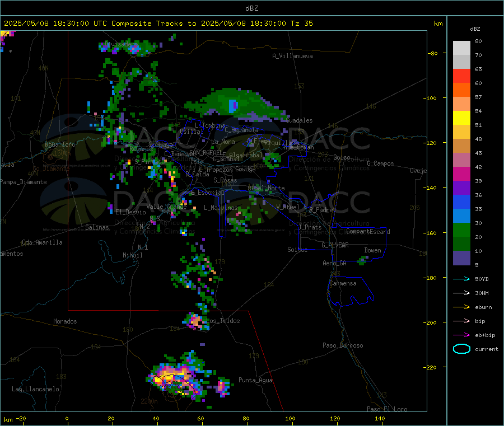Click the bip pink arrow legend icon

[461, 321]
